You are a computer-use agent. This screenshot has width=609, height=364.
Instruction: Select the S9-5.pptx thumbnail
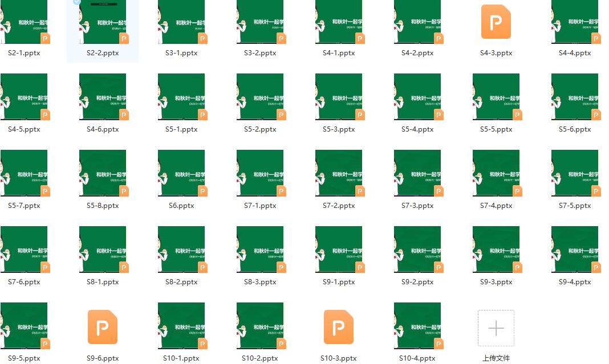[24, 325]
